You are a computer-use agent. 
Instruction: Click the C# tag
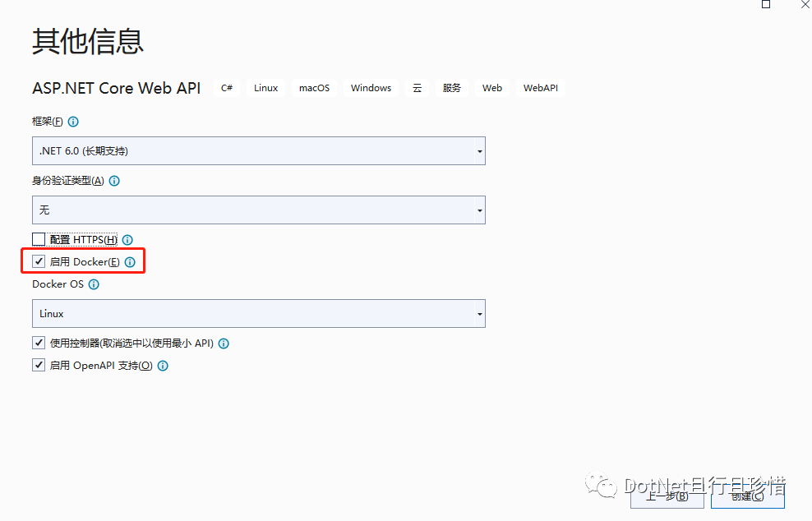point(227,88)
